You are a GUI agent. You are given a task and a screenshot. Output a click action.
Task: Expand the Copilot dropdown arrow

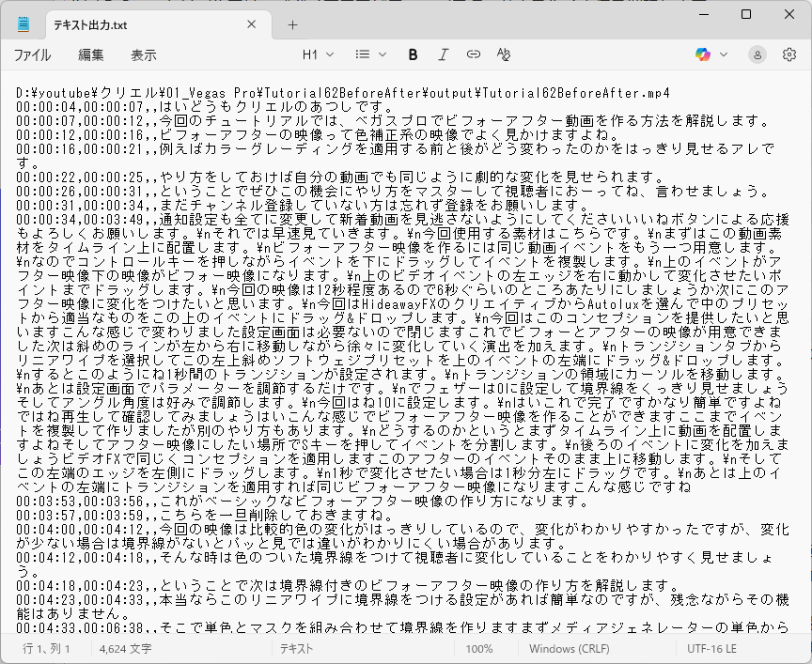pos(724,54)
